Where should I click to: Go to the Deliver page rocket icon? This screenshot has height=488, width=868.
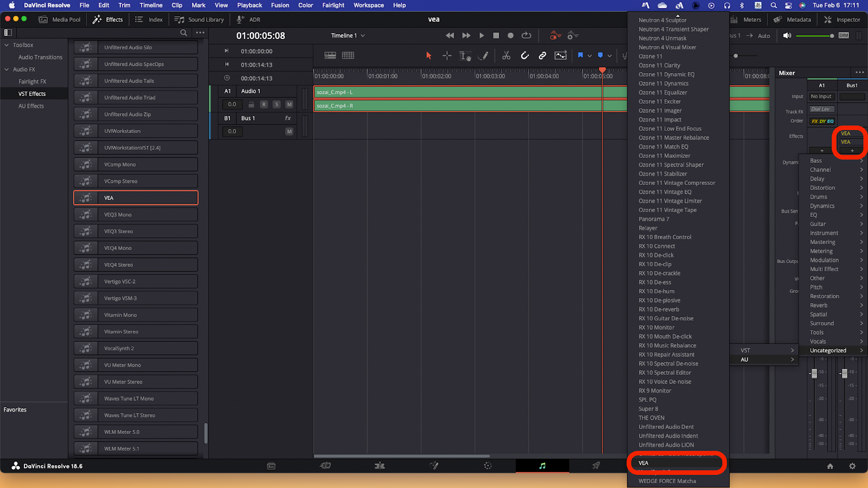point(596,465)
